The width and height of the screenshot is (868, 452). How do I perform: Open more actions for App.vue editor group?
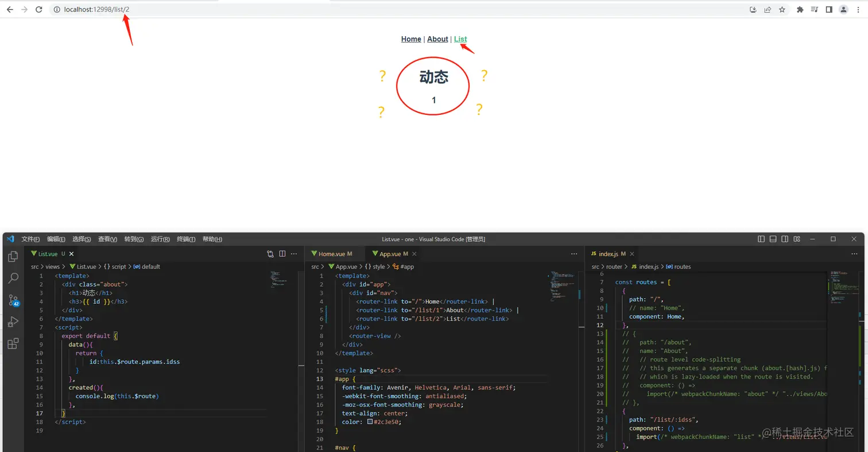click(x=574, y=254)
